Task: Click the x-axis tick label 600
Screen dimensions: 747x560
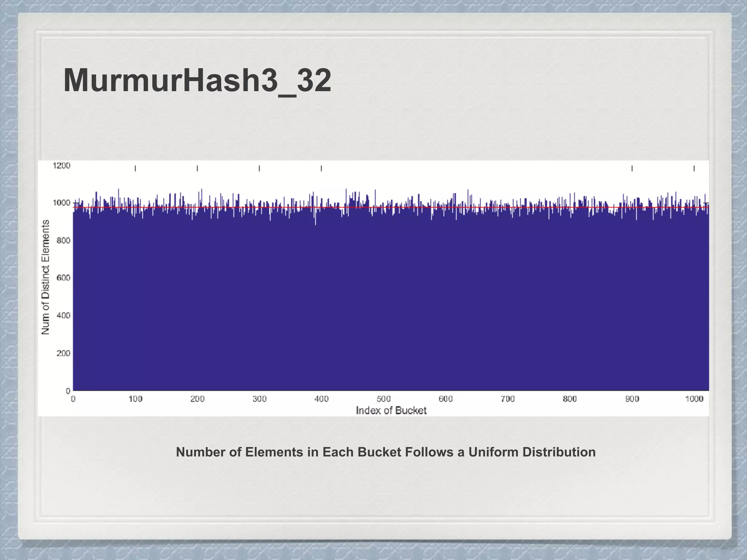Action: tap(446, 399)
